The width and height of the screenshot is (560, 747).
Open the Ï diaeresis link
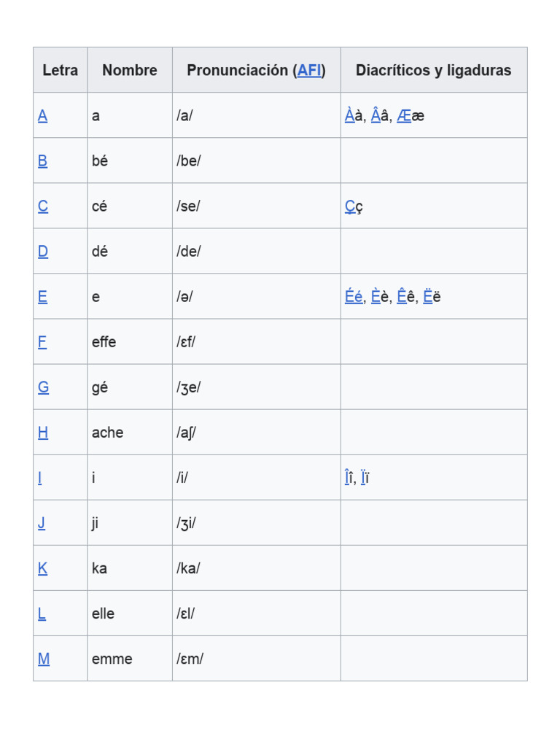(362, 478)
